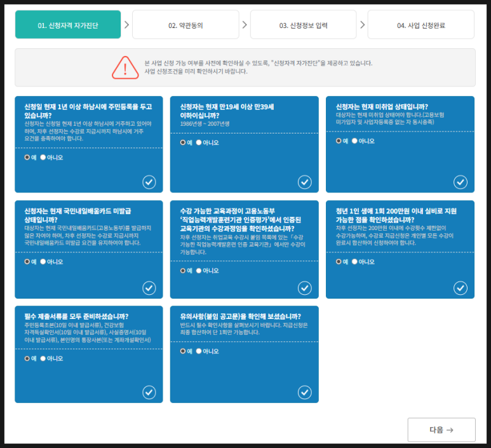491x448 pixels.
Task: Click checkmark icon on 필수 제출서류 card
Action: click(x=149, y=392)
